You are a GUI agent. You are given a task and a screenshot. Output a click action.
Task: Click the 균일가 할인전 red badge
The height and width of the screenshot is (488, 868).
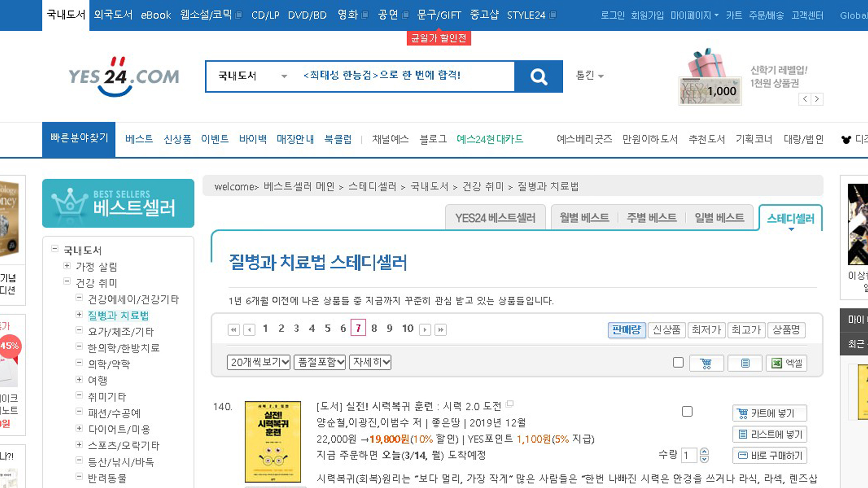pos(439,38)
